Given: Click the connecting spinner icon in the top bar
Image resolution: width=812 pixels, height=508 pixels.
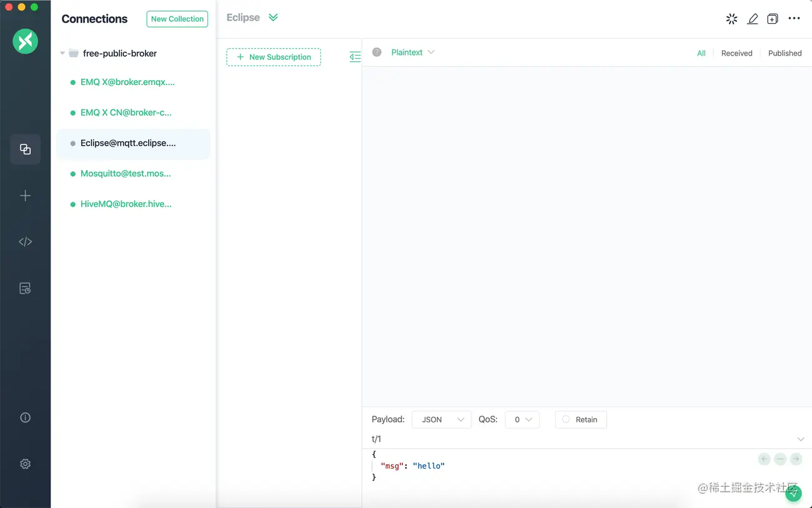Looking at the screenshot, I should (x=731, y=19).
